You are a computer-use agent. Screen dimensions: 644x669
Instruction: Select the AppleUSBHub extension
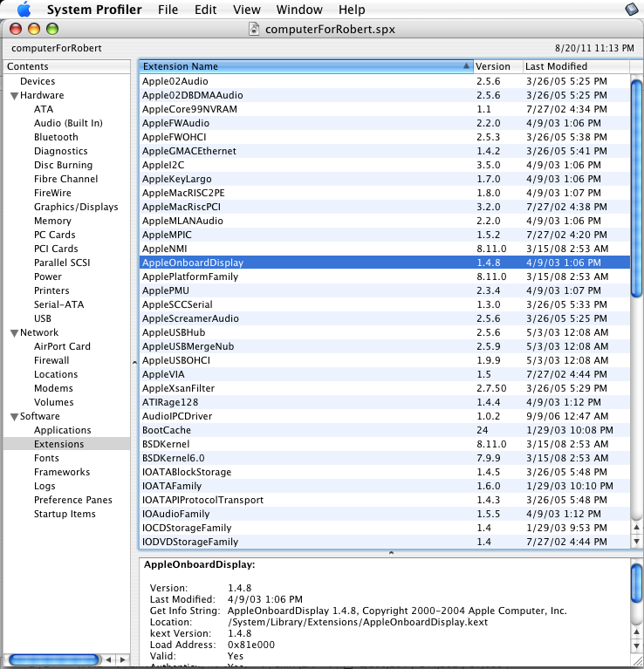click(385, 332)
